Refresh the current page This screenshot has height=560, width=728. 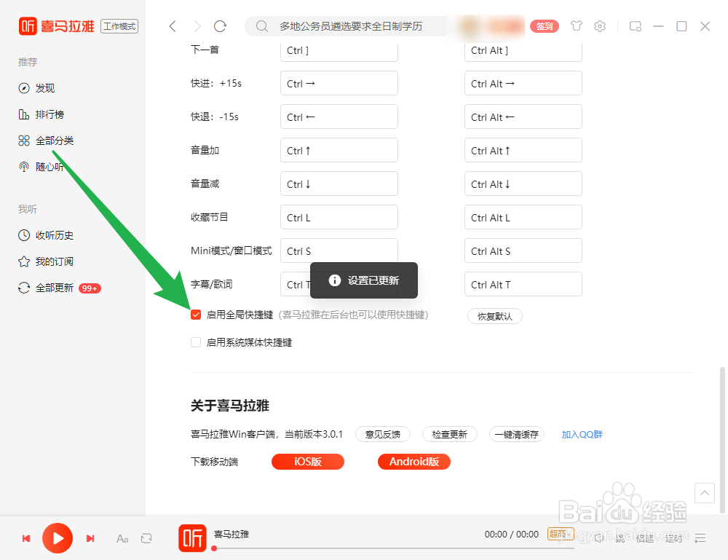click(x=221, y=25)
